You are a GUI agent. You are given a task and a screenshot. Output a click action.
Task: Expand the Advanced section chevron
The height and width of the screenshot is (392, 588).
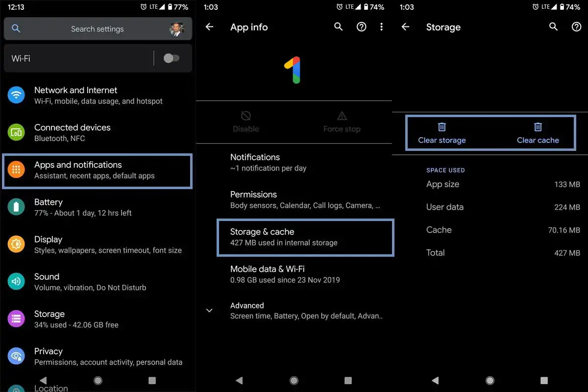point(209,311)
